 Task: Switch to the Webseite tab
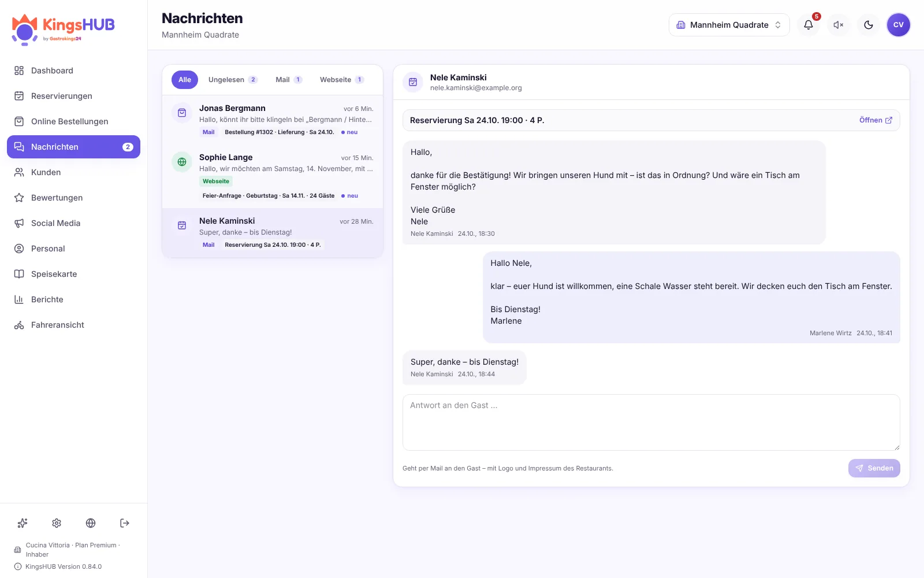(x=342, y=80)
